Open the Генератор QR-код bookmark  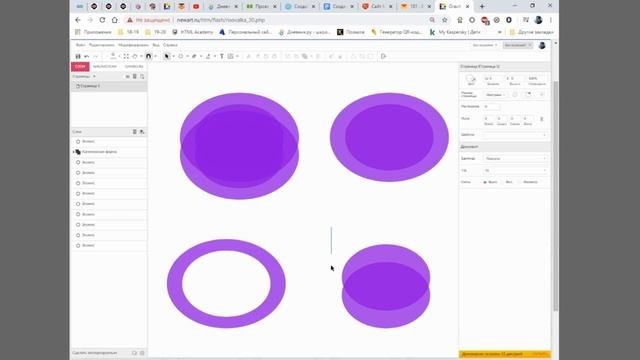396,32
